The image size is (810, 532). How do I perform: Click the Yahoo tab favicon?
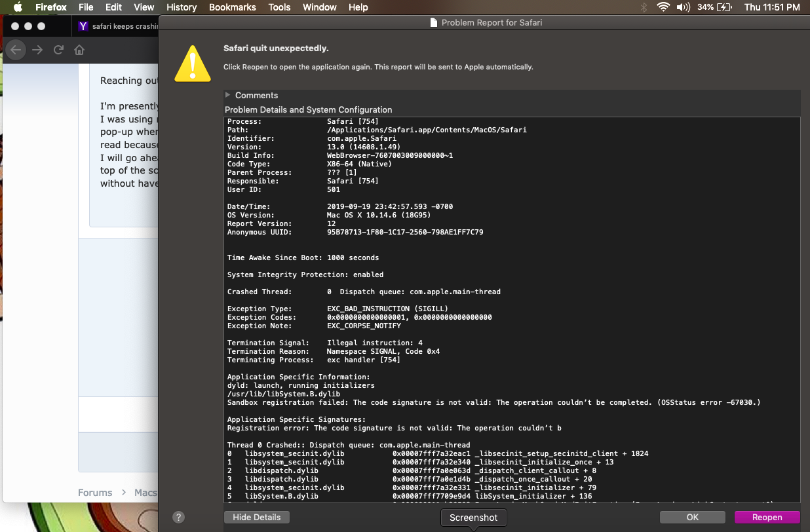tap(83, 26)
